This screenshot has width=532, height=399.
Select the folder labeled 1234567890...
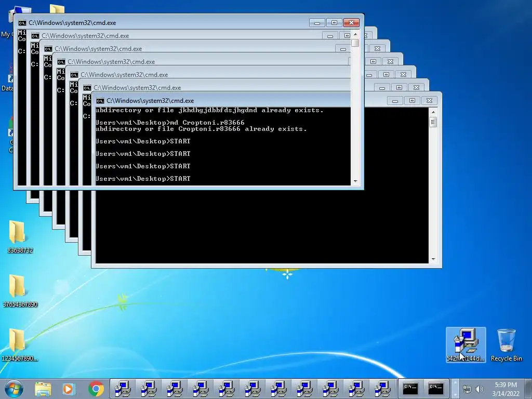(x=20, y=345)
